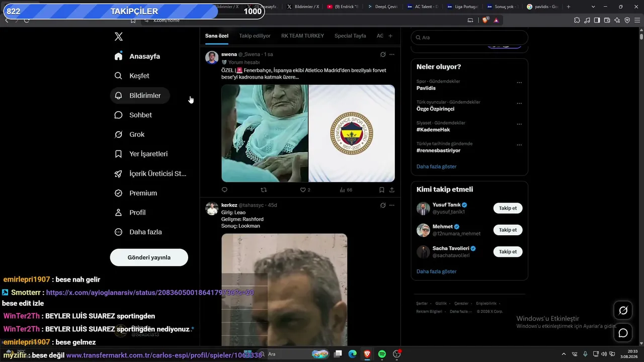Add a new timeline tab with plus

coord(390,36)
